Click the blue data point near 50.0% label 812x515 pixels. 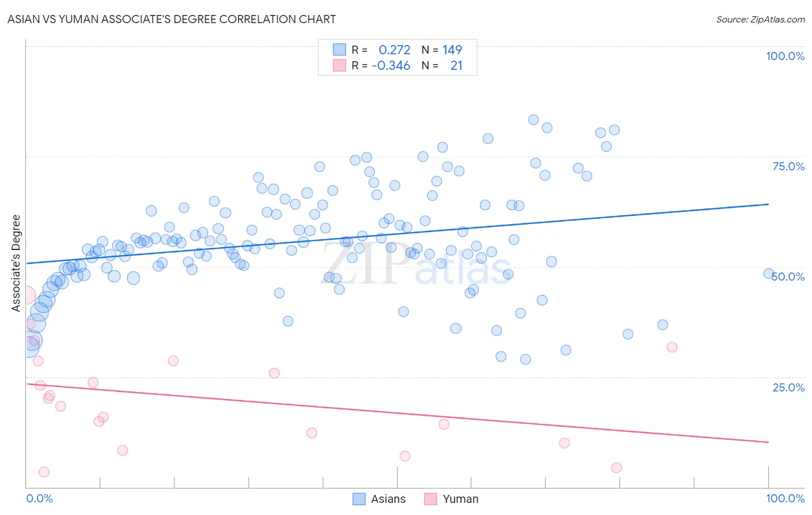tap(769, 274)
